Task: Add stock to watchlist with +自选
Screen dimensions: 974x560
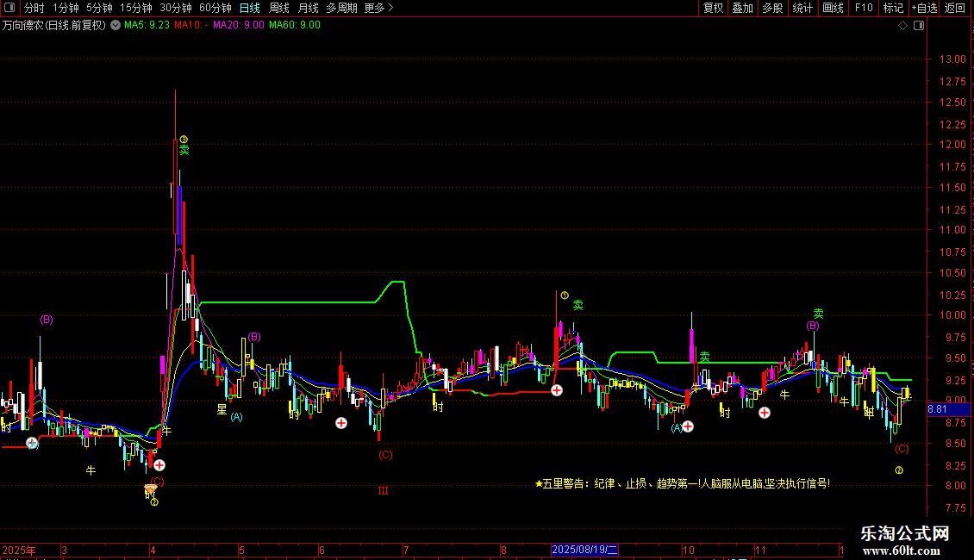Action: click(x=923, y=8)
